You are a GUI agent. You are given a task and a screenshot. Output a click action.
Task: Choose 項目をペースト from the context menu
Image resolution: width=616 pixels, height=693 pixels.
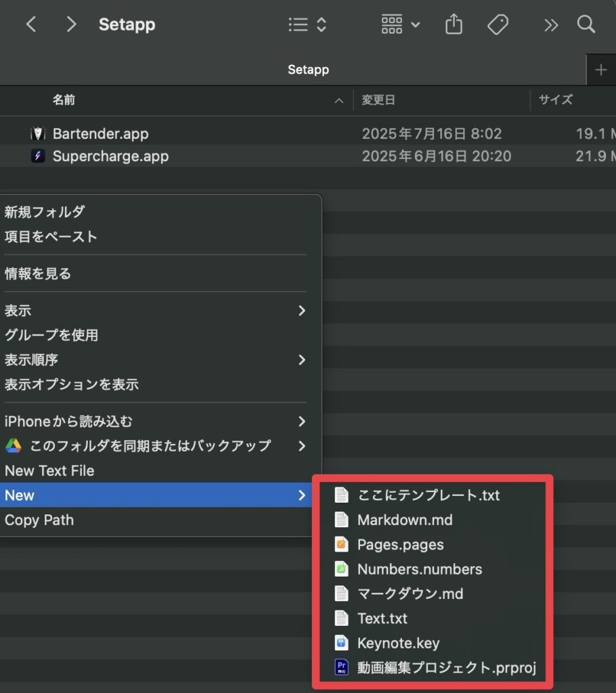point(156,236)
